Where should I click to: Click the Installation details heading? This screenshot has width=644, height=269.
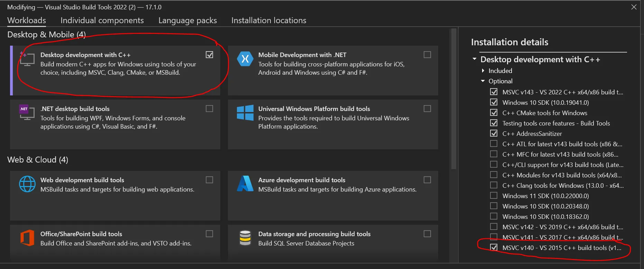[x=509, y=42]
